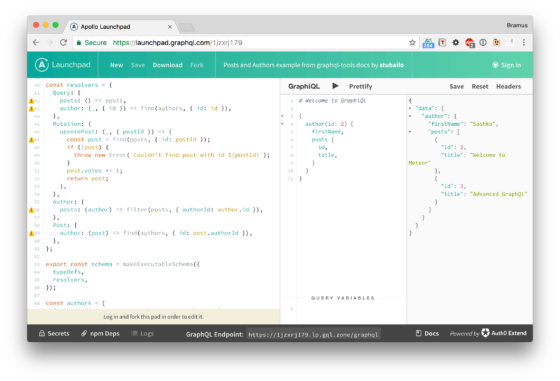Image resolution: width=560 pixels, height=381 pixels.
Task: Click the GitHub icon beside Sign in
Action: click(x=495, y=65)
